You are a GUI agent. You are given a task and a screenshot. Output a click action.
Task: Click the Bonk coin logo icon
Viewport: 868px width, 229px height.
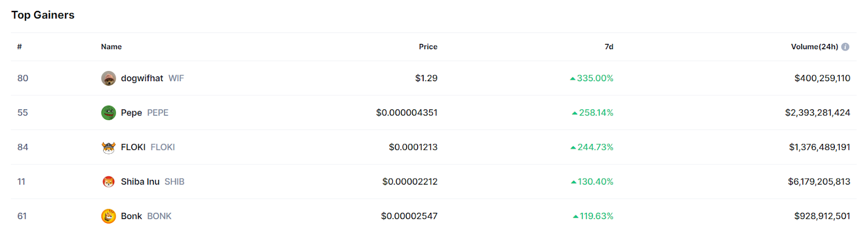[108, 216]
